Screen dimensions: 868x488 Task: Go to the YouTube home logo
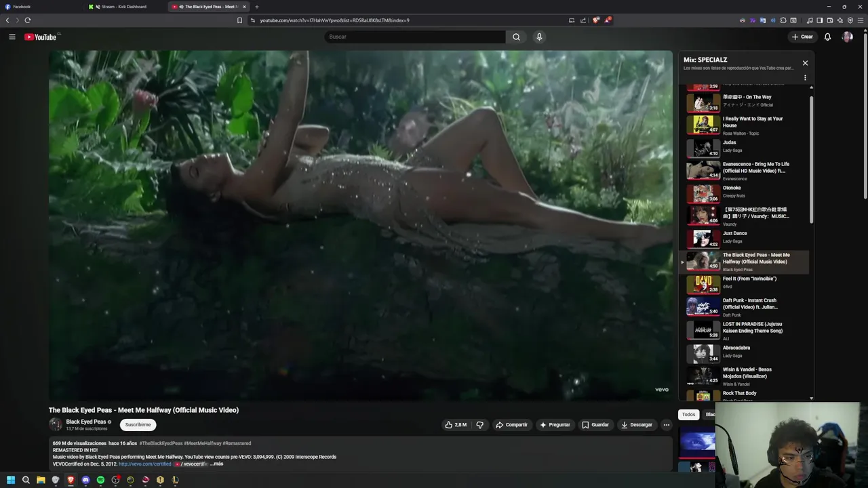pyautogui.click(x=41, y=37)
